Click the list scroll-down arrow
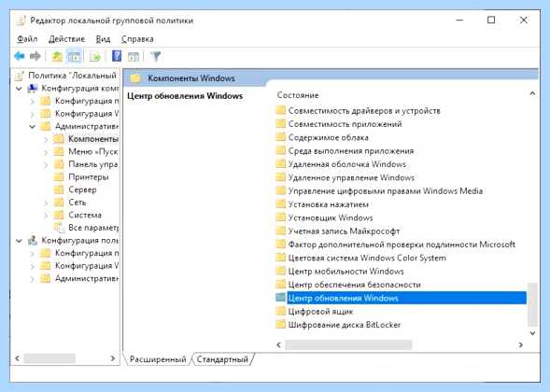Image resolution: width=550 pixels, height=392 pixels. point(532,333)
